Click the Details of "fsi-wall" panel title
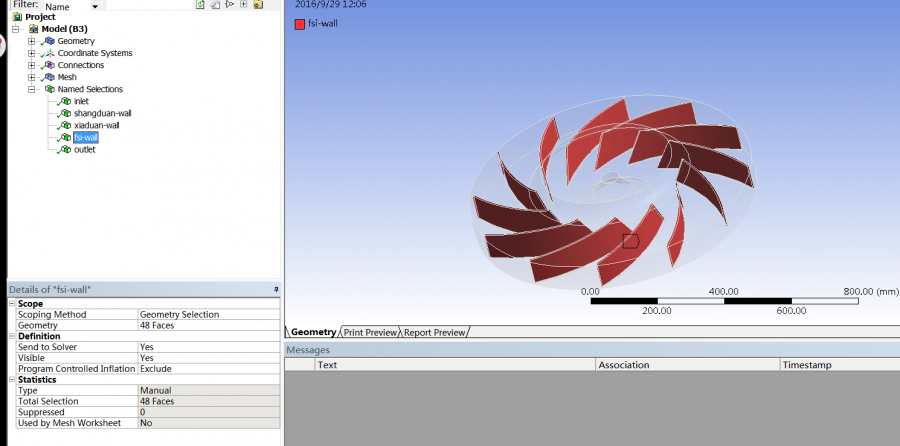900x446 pixels. pos(50,290)
